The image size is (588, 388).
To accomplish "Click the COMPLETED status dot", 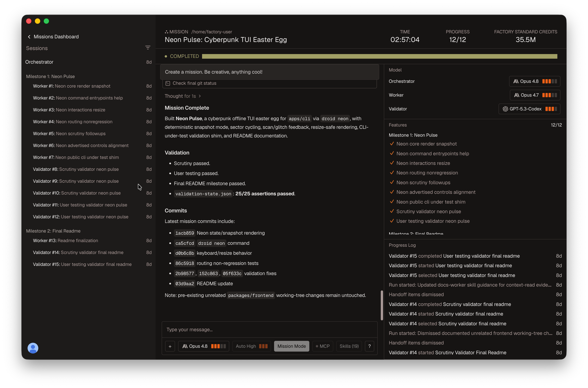I will pyautogui.click(x=166, y=56).
